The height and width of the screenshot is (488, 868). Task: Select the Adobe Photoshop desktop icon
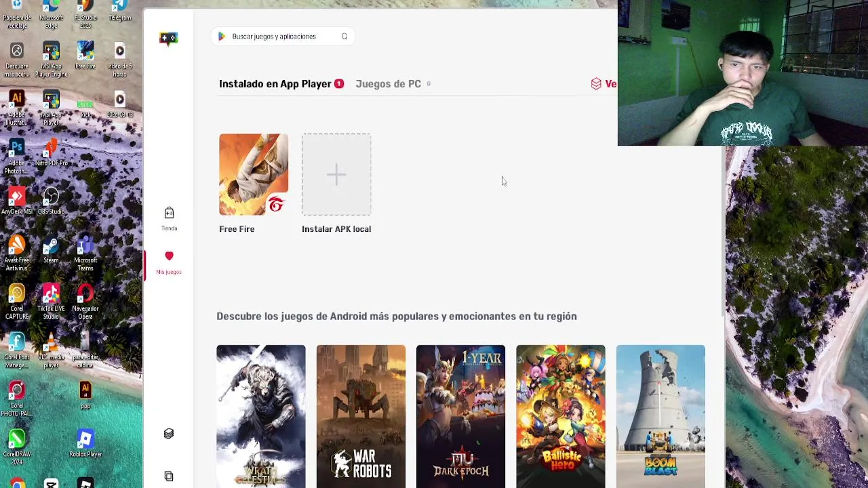pos(17,156)
